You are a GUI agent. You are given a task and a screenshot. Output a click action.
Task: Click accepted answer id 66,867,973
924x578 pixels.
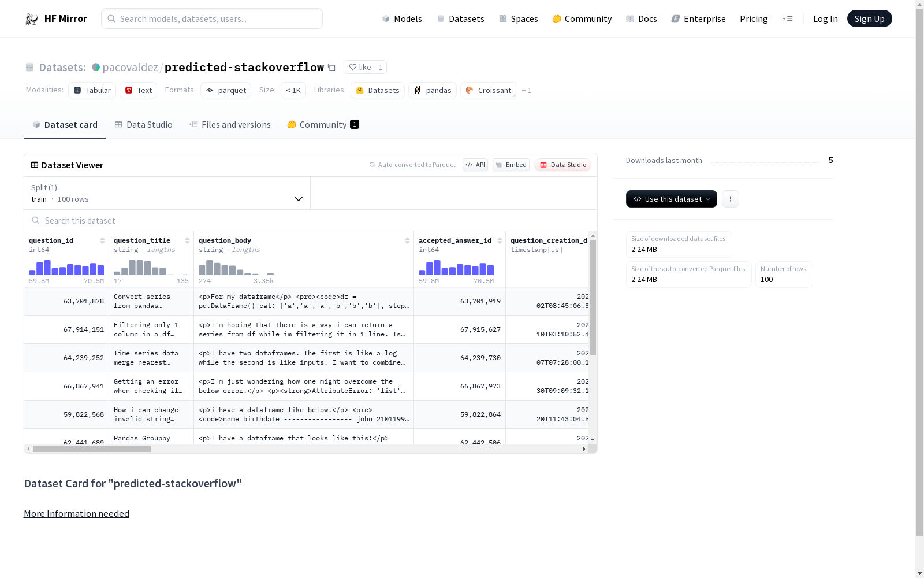pos(460,386)
